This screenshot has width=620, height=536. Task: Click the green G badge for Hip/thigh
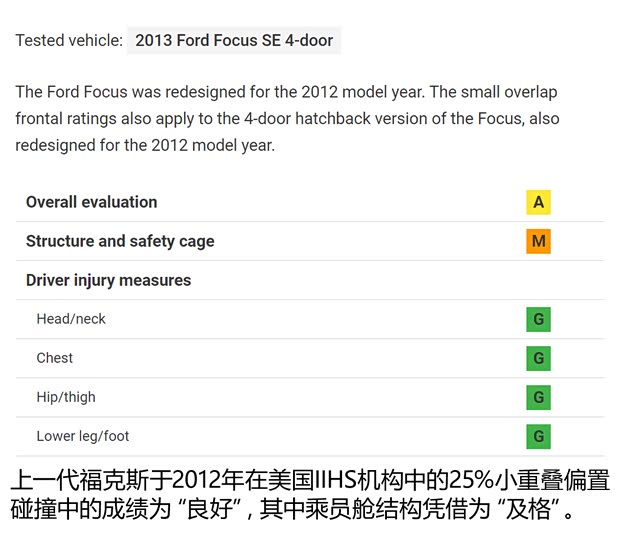click(538, 397)
